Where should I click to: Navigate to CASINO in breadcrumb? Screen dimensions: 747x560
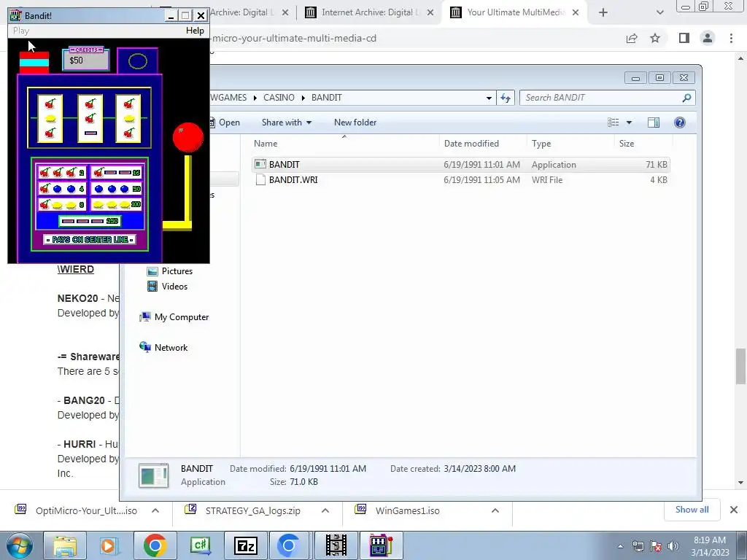click(279, 98)
